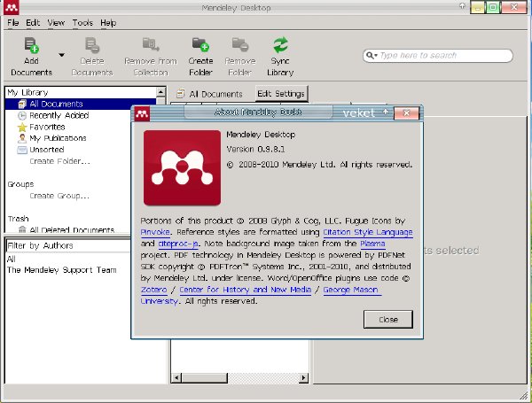Select The Mendeley Support Team author
This screenshot has height=403, width=532.
(62, 270)
